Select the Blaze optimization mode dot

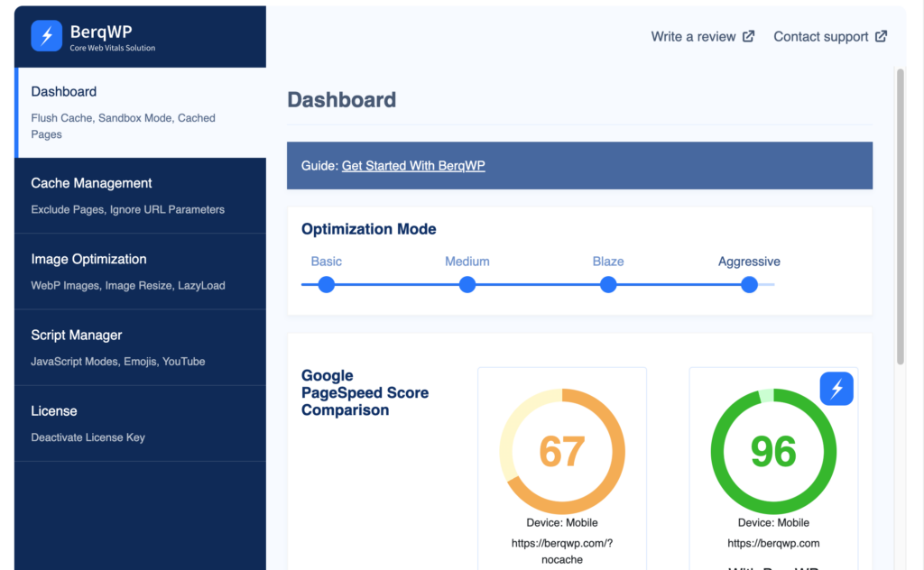pyautogui.click(x=608, y=285)
